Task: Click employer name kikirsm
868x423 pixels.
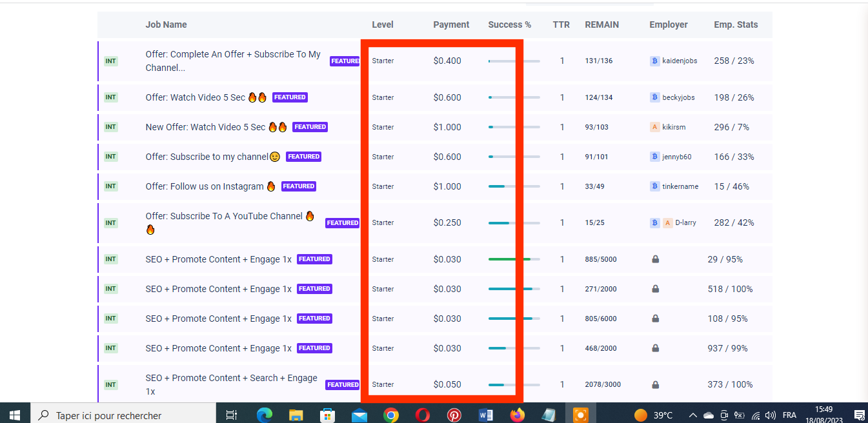Action: 674,127
